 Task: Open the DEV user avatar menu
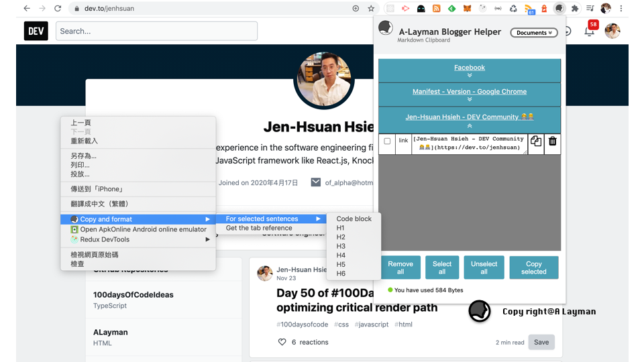(612, 31)
